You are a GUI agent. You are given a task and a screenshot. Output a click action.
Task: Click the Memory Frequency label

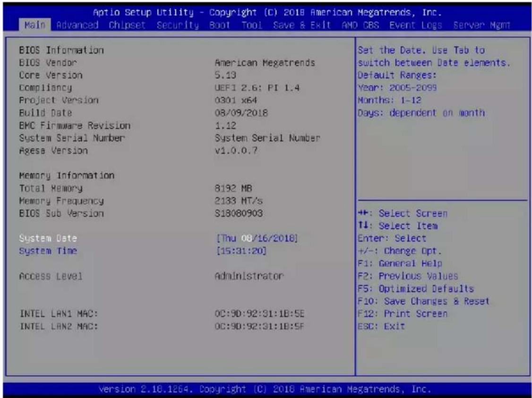pos(61,200)
